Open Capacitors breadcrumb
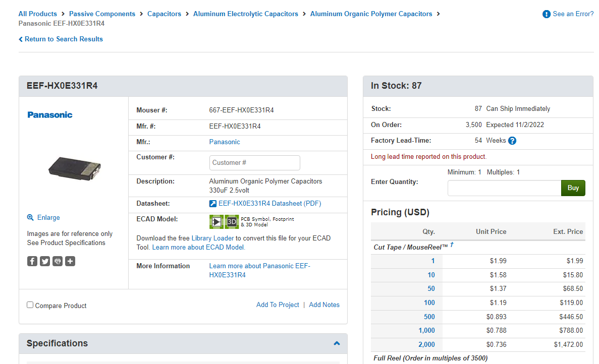 165,14
